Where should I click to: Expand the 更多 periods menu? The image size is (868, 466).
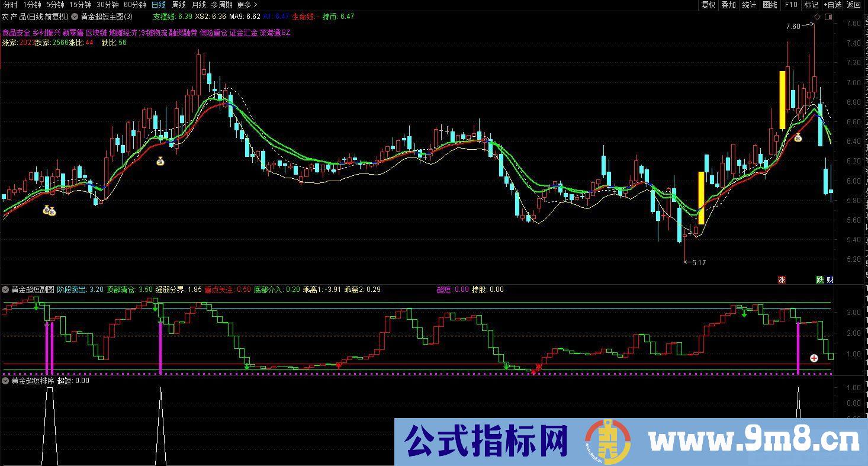pos(247,5)
